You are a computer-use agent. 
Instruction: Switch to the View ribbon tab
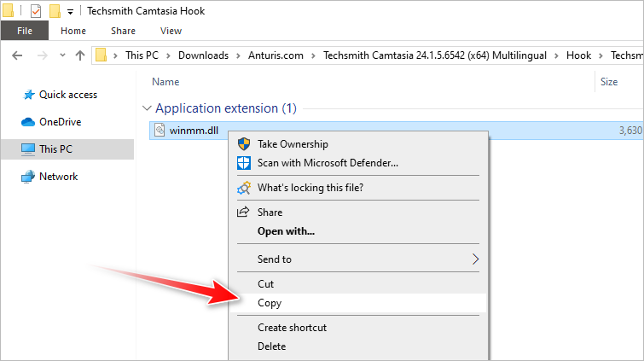[171, 31]
